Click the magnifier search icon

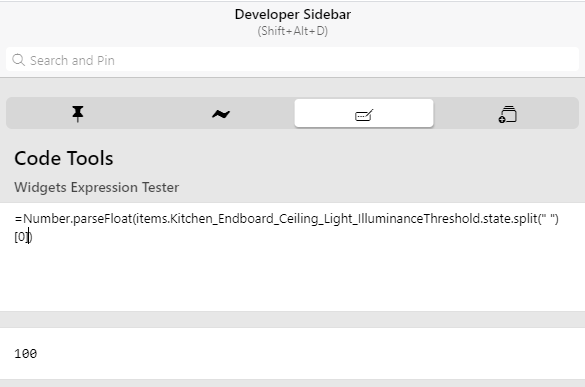[x=18, y=60]
